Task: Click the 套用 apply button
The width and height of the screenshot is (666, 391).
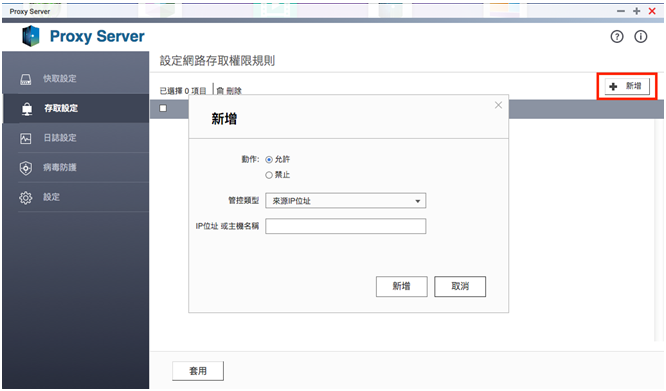Action: click(x=198, y=371)
